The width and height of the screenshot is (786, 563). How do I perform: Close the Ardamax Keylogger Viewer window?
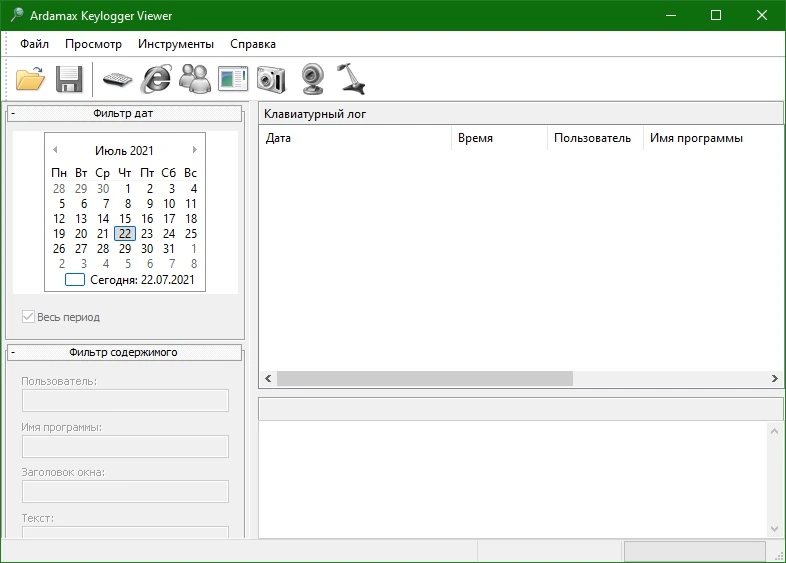pyautogui.click(x=762, y=15)
